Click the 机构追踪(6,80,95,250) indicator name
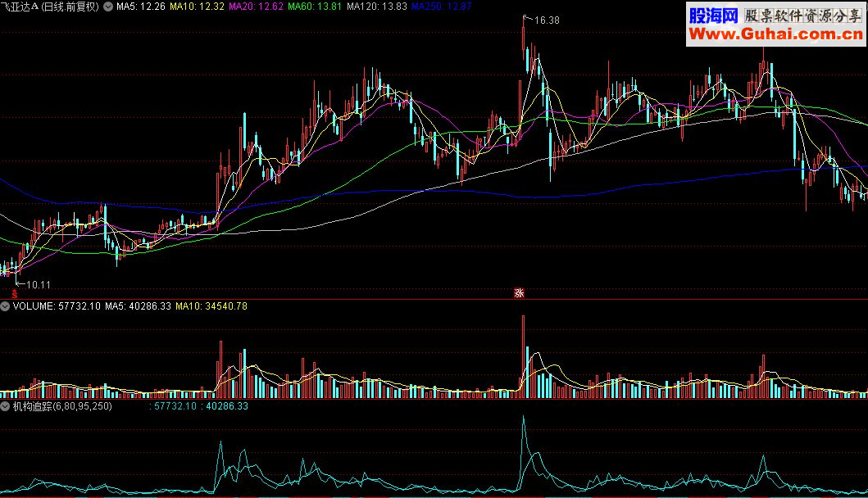The image size is (868, 498). [62, 406]
